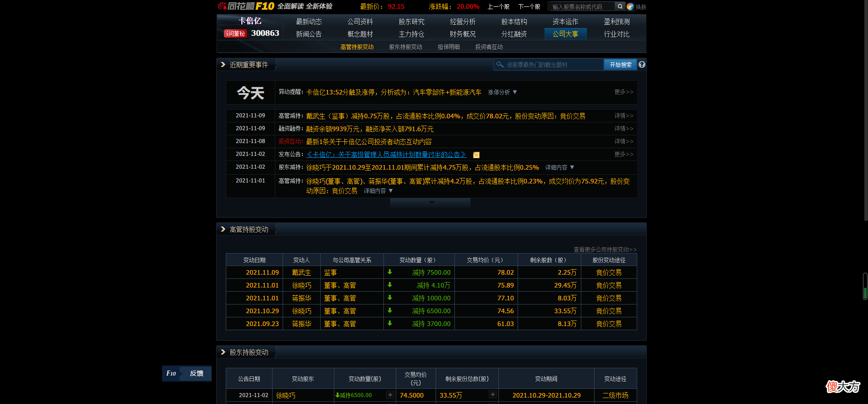Viewport: 868px width, 404px height.
Task: Open 详情>> for the 投资互动 row
Action: click(624, 141)
